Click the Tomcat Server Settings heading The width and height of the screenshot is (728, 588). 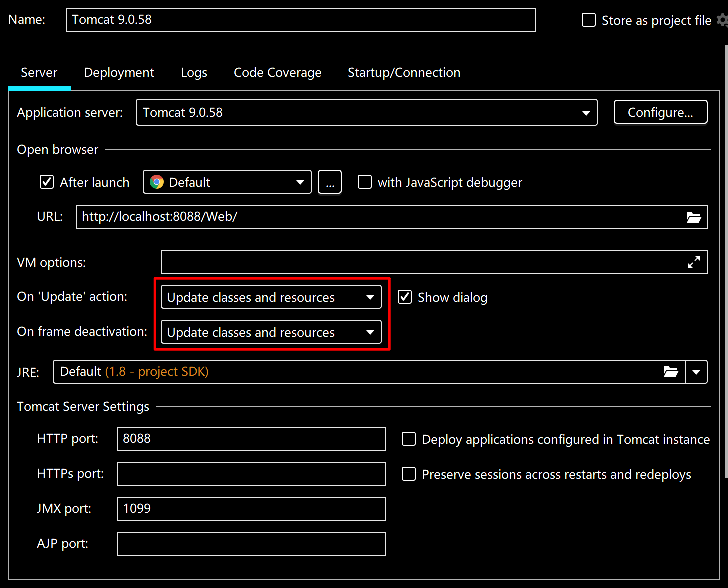(83, 406)
